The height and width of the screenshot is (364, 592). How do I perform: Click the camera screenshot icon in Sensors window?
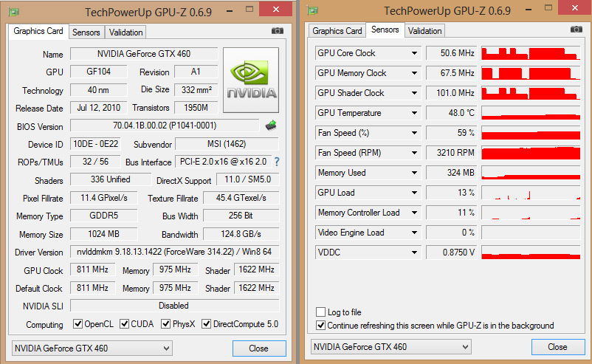[x=576, y=29]
